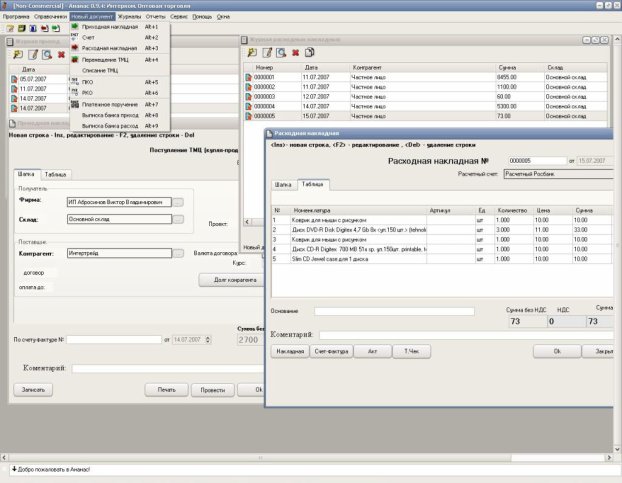Open the Журналы menu
The width and height of the screenshot is (622, 483).
click(x=129, y=17)
